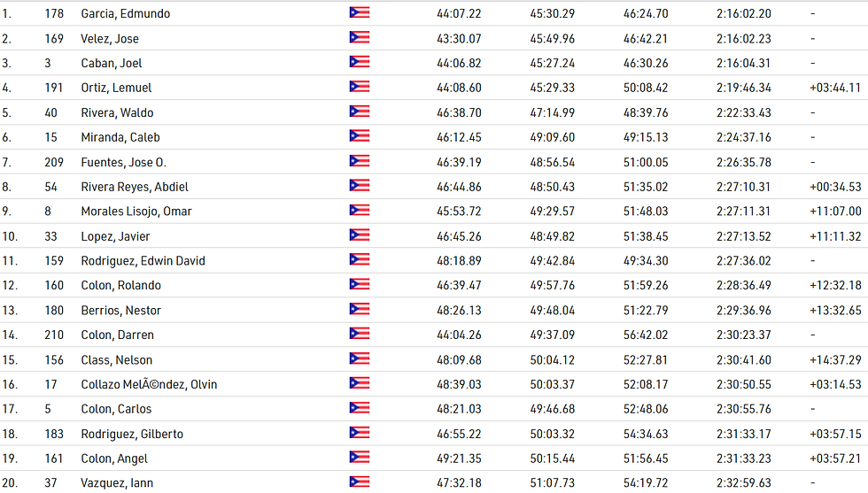Select Colon, Carlos name
The image size is (868, 493).
pos(116,409)
